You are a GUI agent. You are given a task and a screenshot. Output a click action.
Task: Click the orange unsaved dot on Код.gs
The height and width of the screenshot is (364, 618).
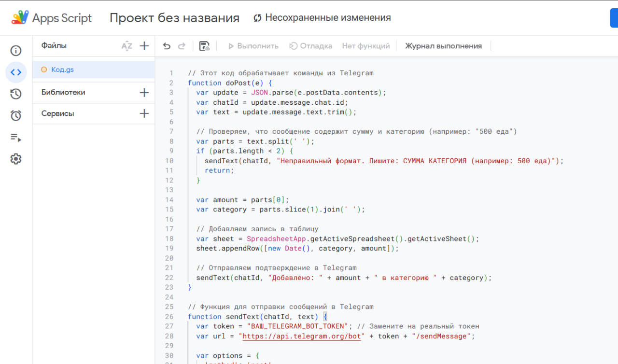pyautogui.click(x=44, y=70)
